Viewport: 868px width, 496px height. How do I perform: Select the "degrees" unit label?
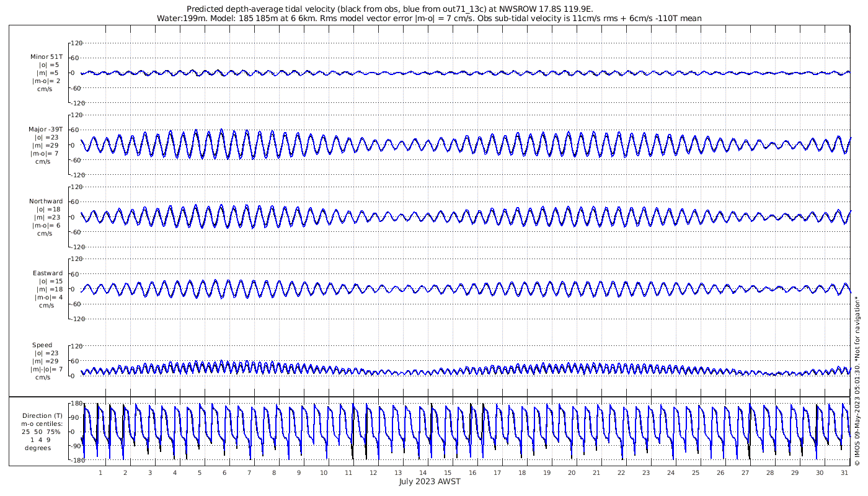click(38, 448)
